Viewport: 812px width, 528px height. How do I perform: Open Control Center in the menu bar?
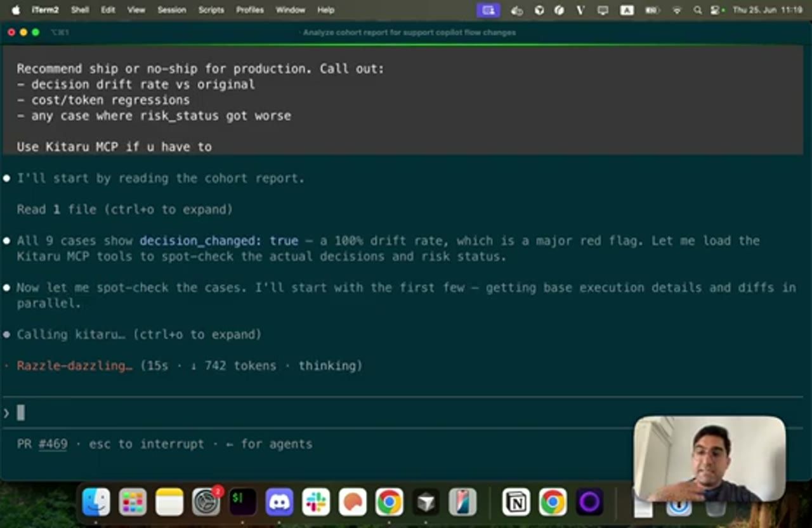click(x=717, y=10)
